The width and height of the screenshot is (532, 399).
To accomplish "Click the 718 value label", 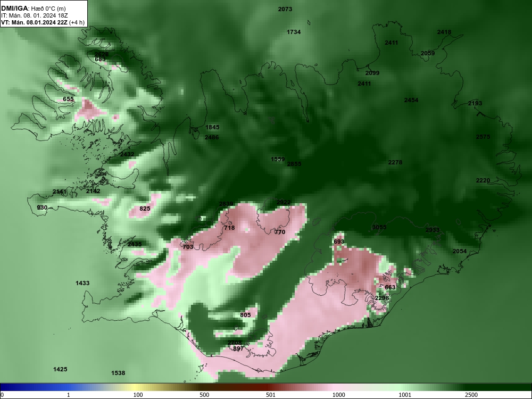I will (229, 228).
